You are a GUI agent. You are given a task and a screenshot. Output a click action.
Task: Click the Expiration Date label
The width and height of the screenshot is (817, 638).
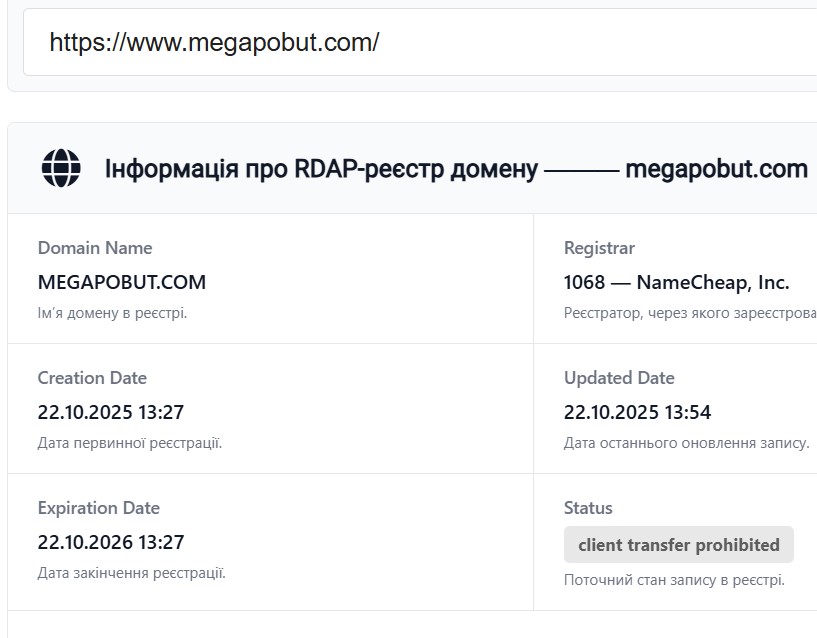pos(98,508)
